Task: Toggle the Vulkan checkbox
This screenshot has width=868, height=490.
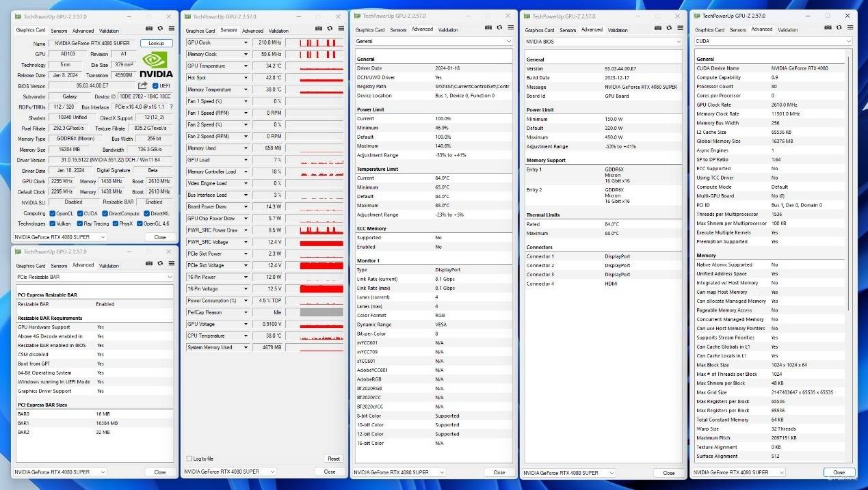Action: coord(52,223)
